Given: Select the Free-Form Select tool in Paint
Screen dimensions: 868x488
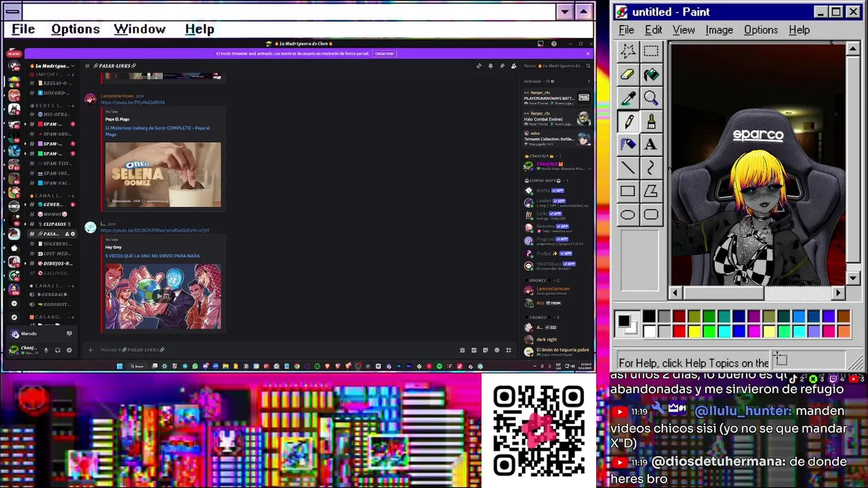Looking at the screenshot, I should click(627, 52).
